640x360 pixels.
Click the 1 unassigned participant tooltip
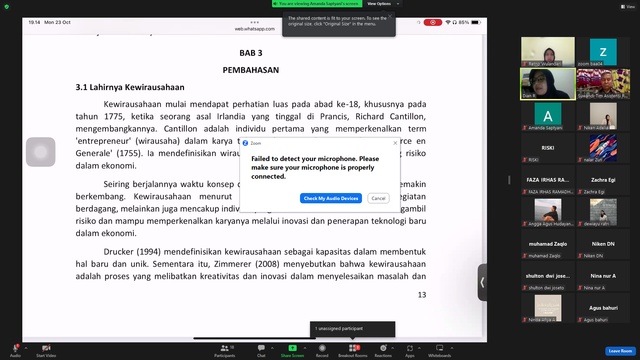tap(353, 329)
